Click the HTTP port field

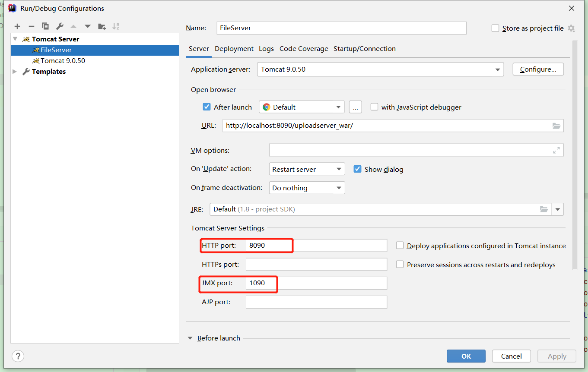316,246
